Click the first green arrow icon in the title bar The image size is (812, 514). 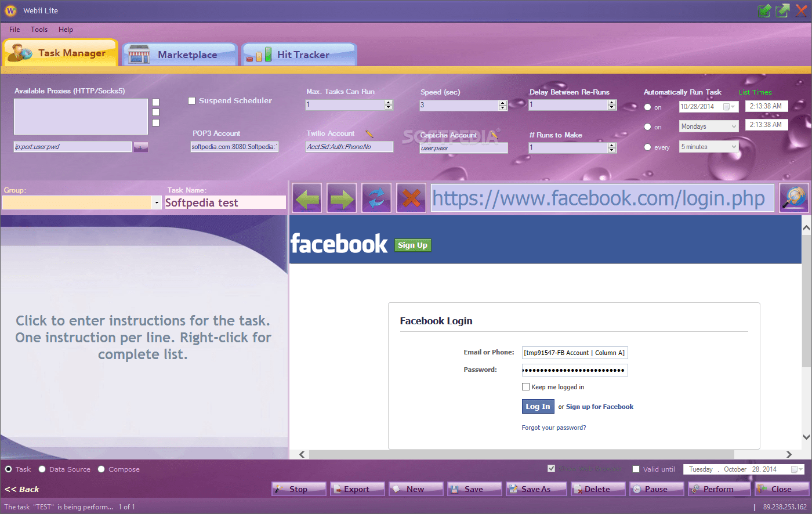pos(764,10)
